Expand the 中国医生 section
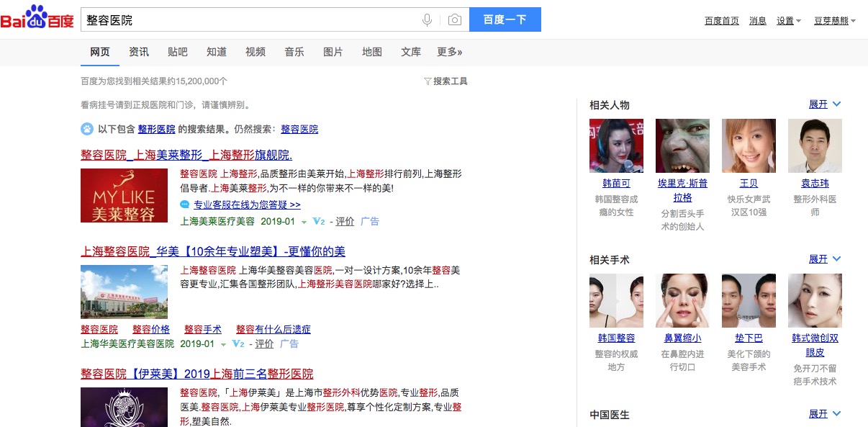This screenshot has width=868, height=427. [x=825, y=414]
